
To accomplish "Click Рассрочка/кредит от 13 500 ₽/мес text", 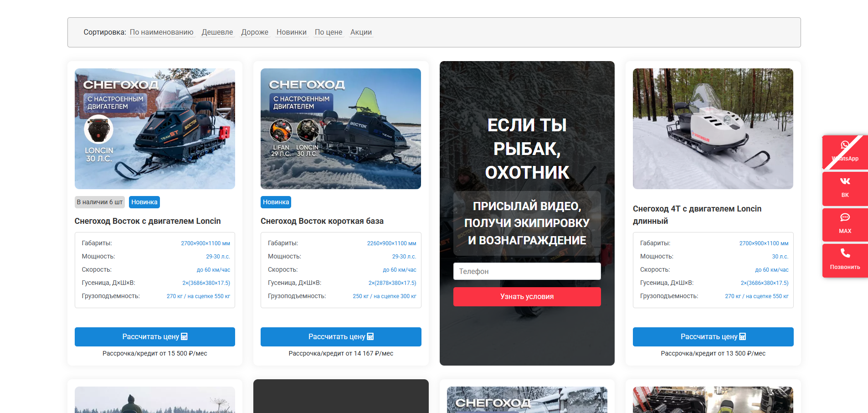I will tap(713, 353).
